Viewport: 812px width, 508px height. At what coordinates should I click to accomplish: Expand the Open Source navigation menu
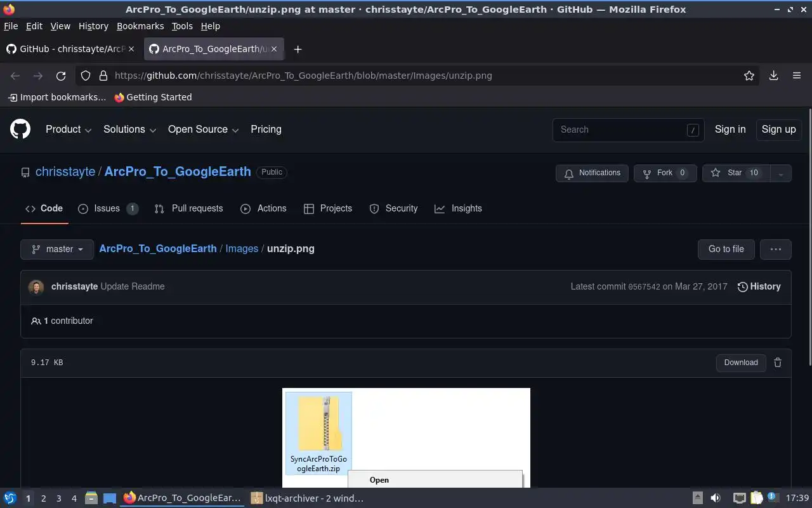(203, 130)
